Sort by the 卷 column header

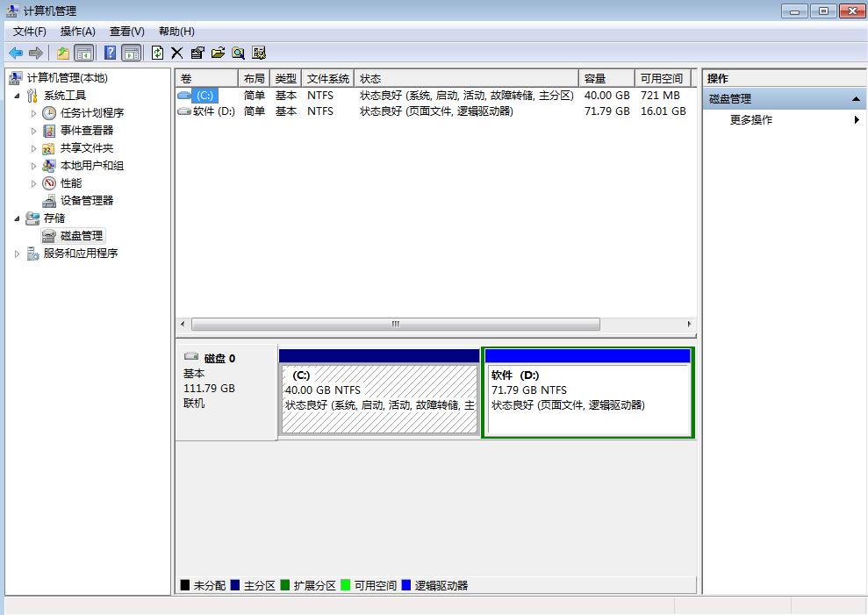[207, 79]
